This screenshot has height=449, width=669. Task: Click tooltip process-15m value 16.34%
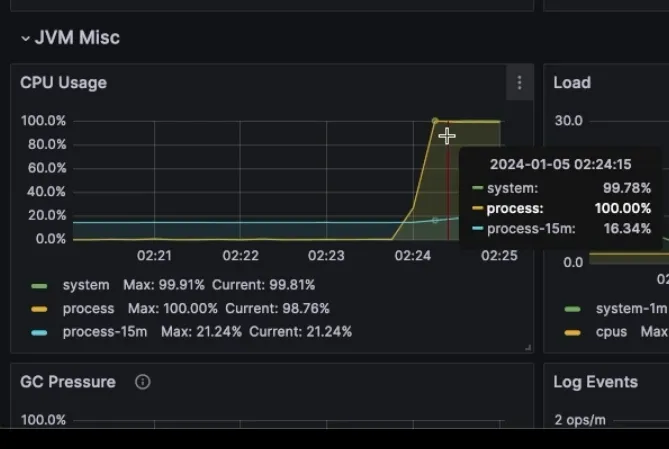627,229
